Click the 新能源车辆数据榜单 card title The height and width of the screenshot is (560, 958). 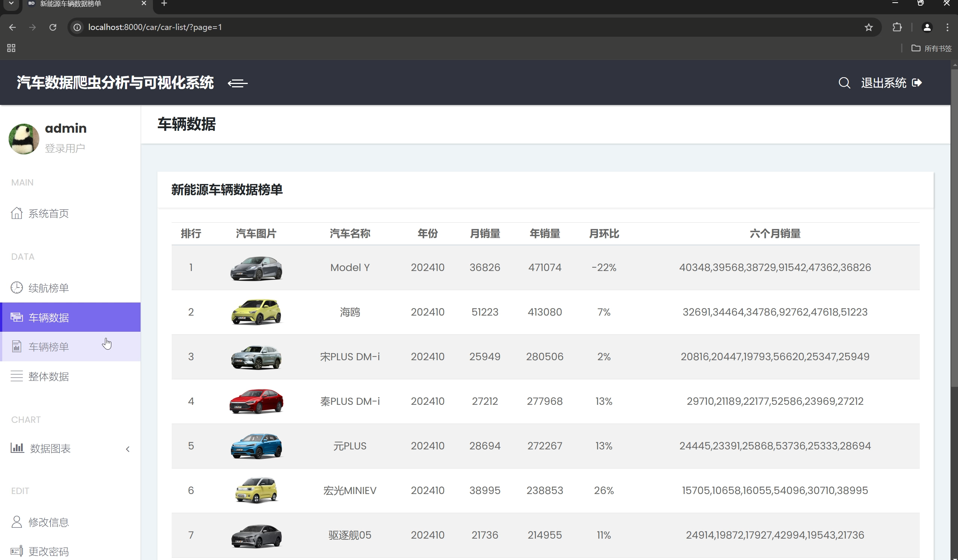[x=227, y=189]
